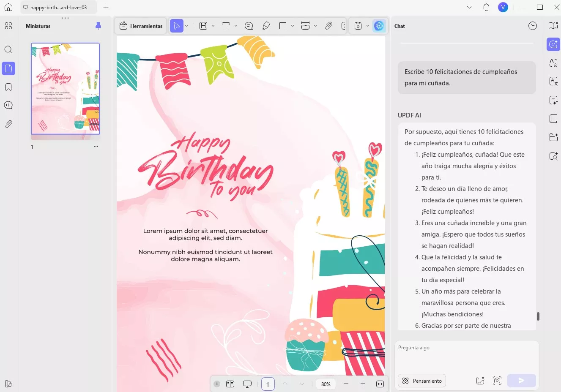Pin the Miniaturas panel
Screen dimensions: 561x392
pos(99,26)
